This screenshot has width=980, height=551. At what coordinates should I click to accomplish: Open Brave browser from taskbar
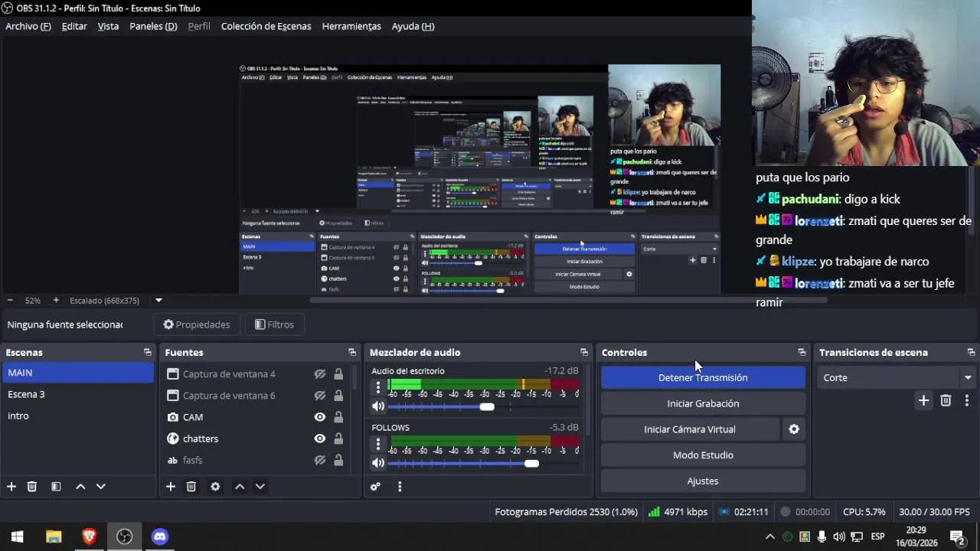89,536
